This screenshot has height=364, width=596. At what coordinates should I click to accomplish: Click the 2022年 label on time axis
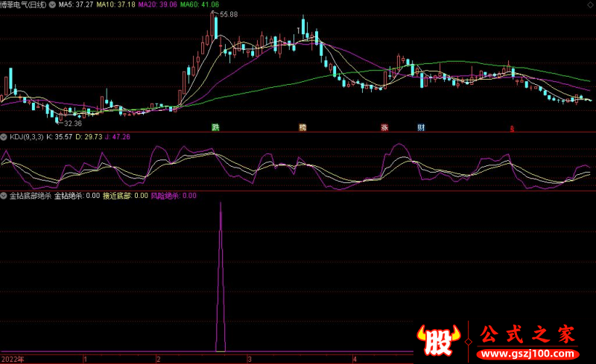pyautogui.click(x=12, y=359)
